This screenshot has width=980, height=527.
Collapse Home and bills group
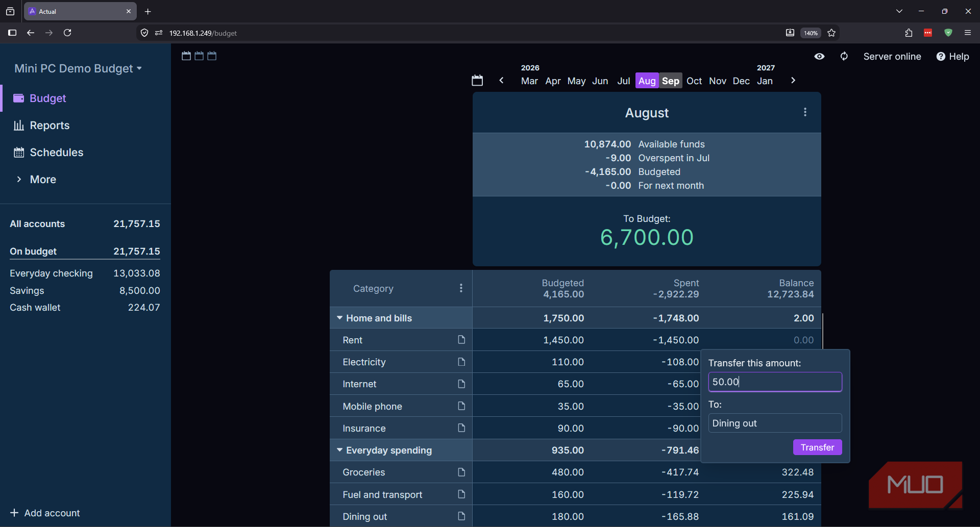pos(339,318)
